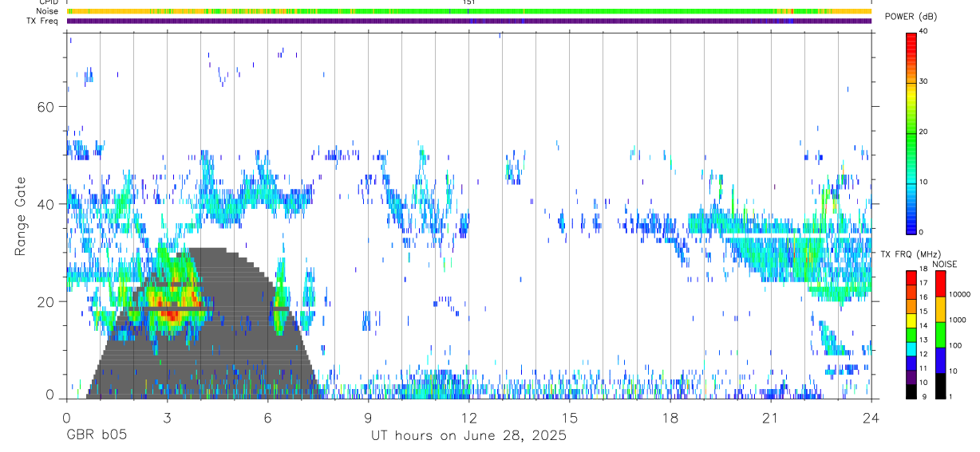Click the 6 tick on UT hours axis

pyautogui.click(x=267, y=417)
